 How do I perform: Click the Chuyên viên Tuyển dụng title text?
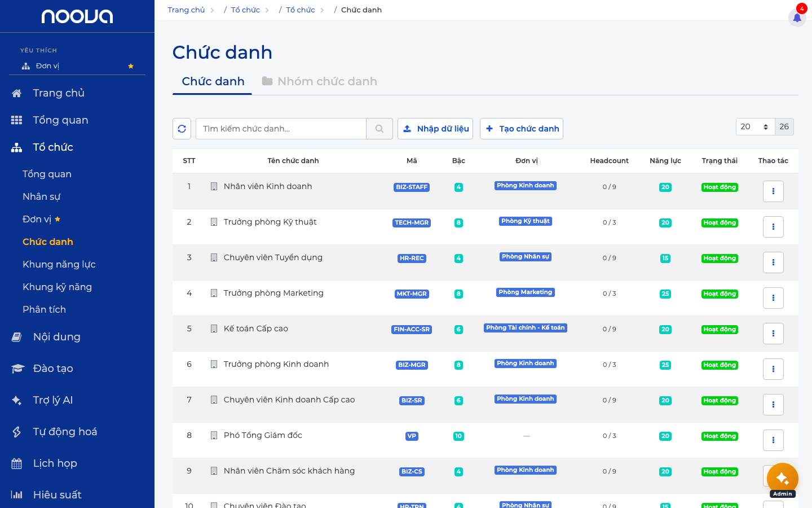coord(273,257)
